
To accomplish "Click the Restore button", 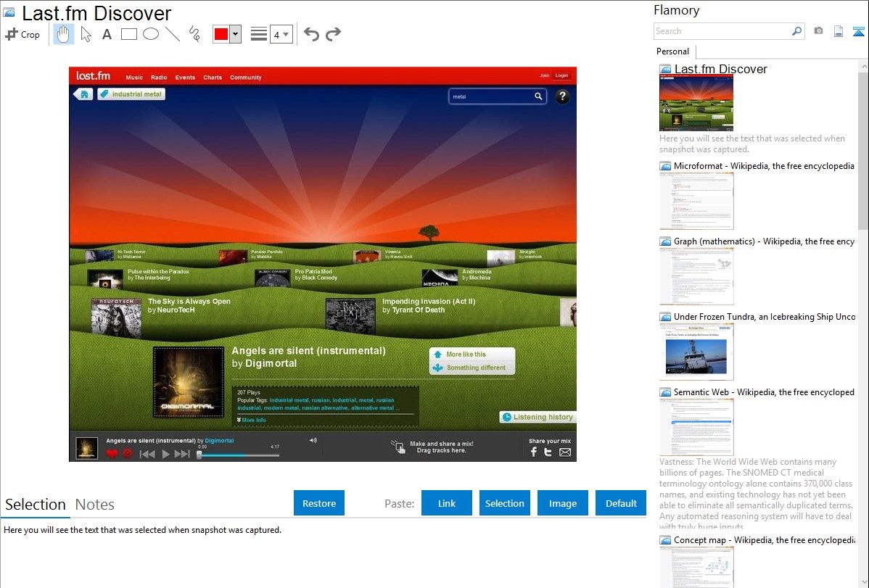I will coord(319,503).
